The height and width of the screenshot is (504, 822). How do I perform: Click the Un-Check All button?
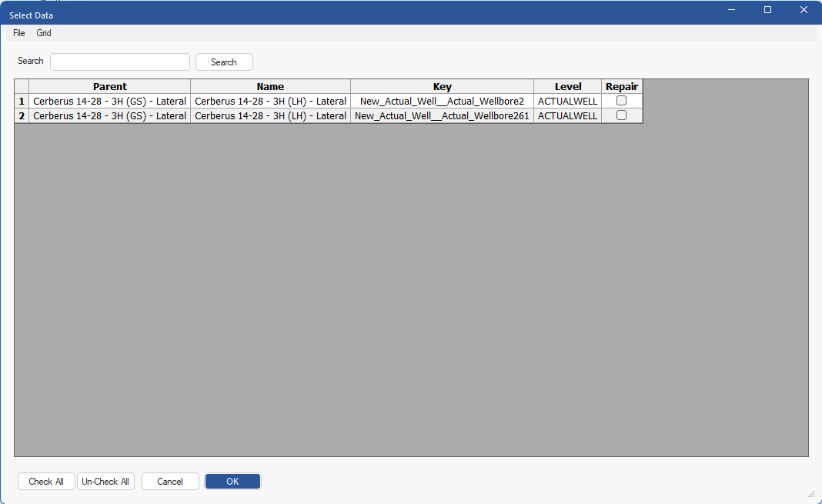pos(105,482)
